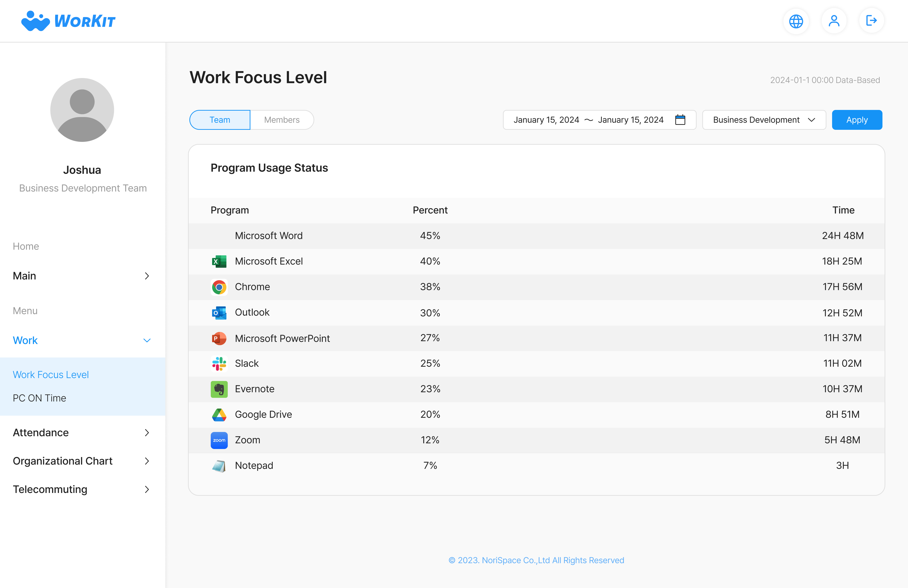The height and width of the screenshot is (588, 908).
Task: Open PC ON Time submenu item
Action: coord(40,398)
